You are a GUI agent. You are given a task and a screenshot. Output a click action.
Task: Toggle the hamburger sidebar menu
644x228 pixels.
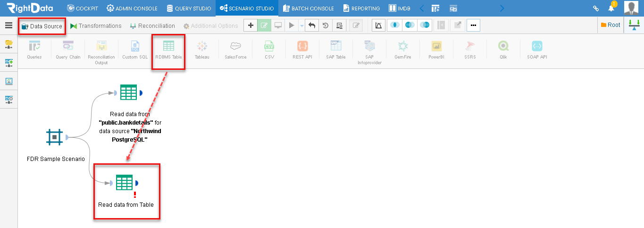[8, 25]
